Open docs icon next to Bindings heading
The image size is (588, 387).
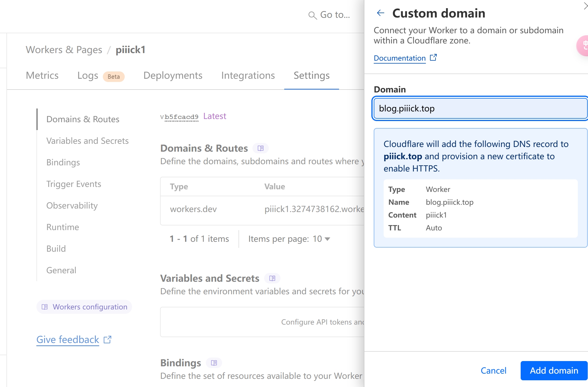(x=214, y=363)
